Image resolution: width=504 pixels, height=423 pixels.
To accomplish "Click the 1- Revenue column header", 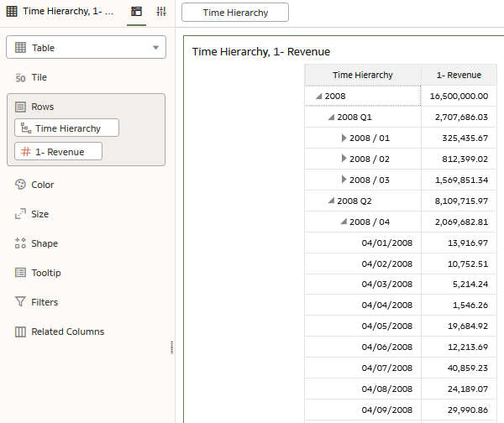I will pyautogui.click(x=459, y=75).
